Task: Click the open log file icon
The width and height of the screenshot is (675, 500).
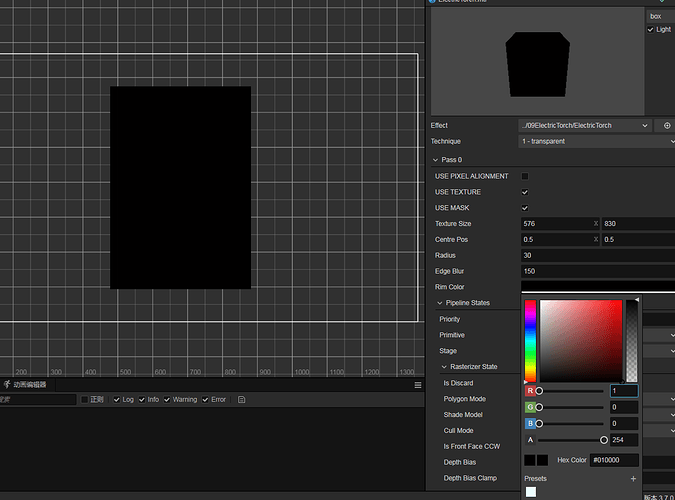Action: click(x=241, y=400)
